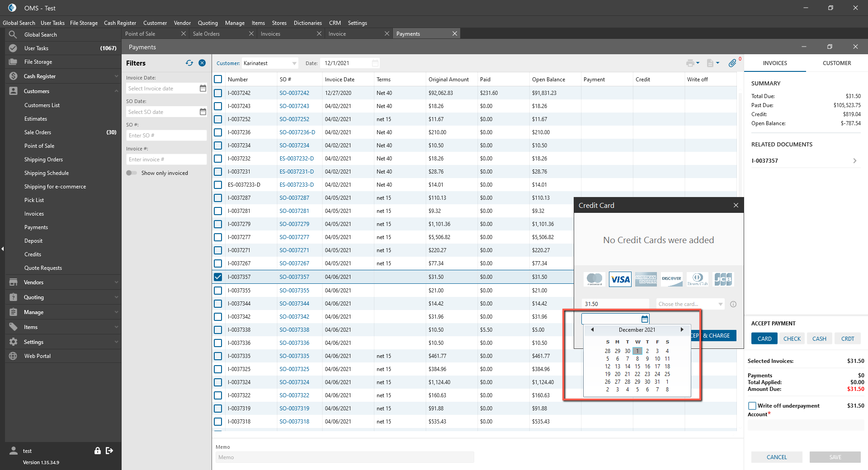Click the amount field showing 31.50

(x=615, y=304)
